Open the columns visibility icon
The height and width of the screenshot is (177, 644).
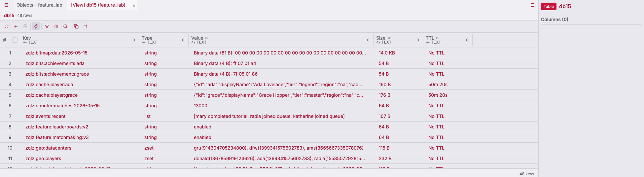tap(56, 26)
